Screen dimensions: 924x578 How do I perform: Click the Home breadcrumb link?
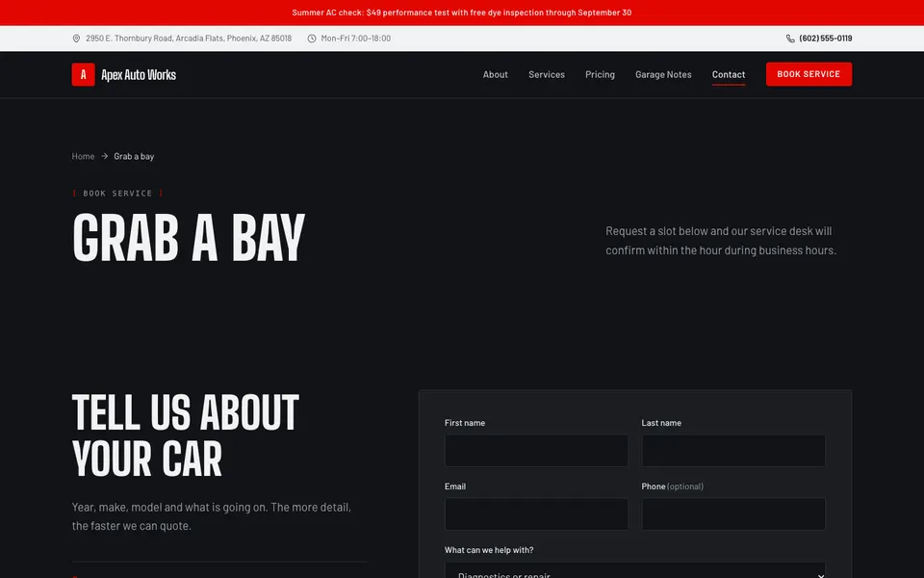[x=83, y=156]
